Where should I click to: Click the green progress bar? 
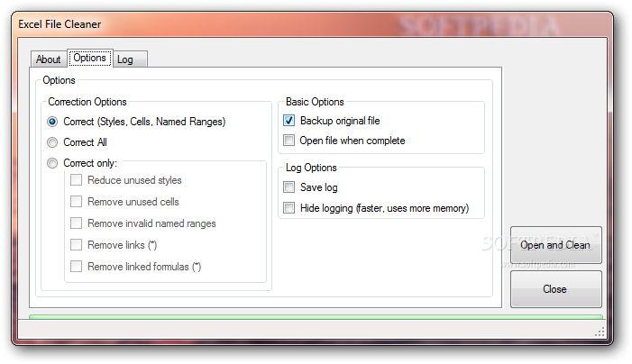tap(316, 317)
